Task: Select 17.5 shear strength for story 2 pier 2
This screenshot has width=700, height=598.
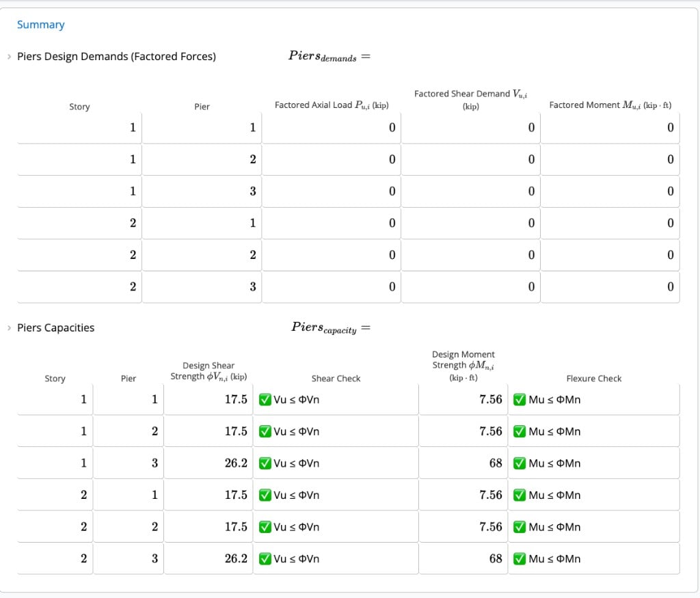Action: point(236,527)
